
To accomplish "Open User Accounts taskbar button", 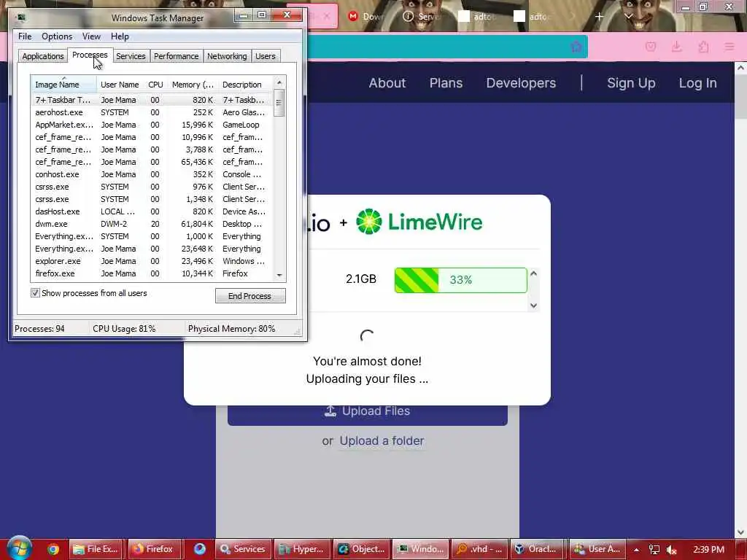I will 597,549.
